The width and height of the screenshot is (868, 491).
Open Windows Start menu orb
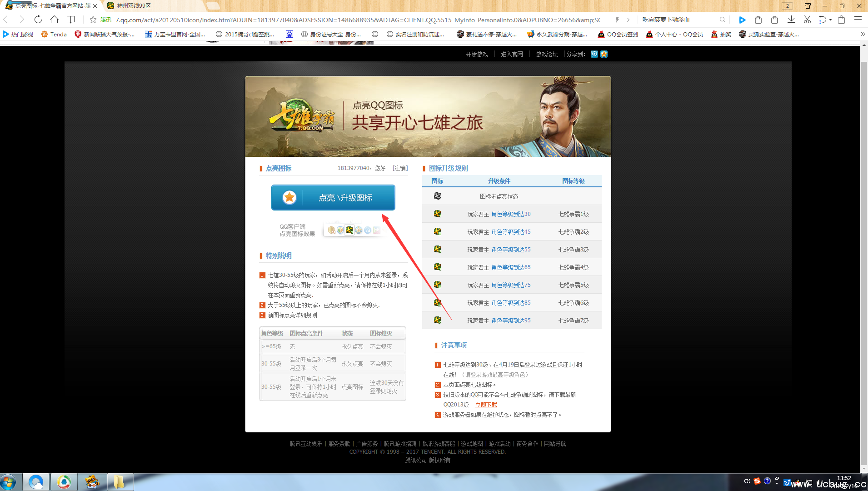pyautogui.click(x=9, y=482)
